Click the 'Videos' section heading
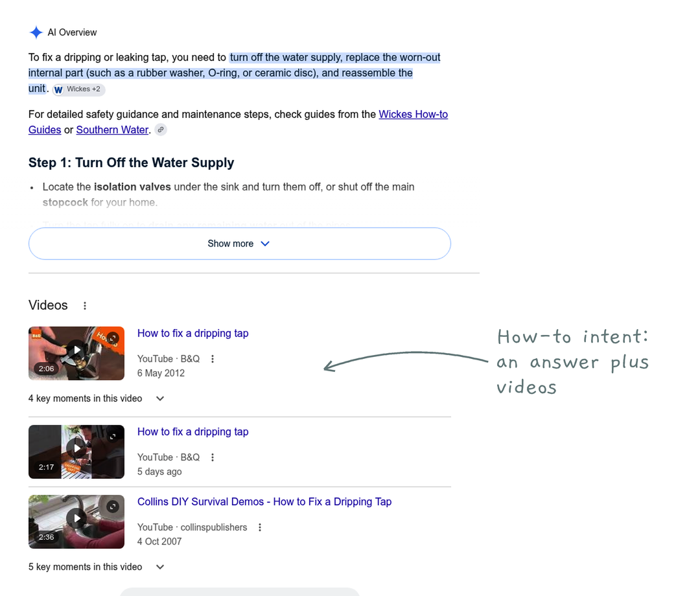The image size is (700, 596). pos(48,305)
